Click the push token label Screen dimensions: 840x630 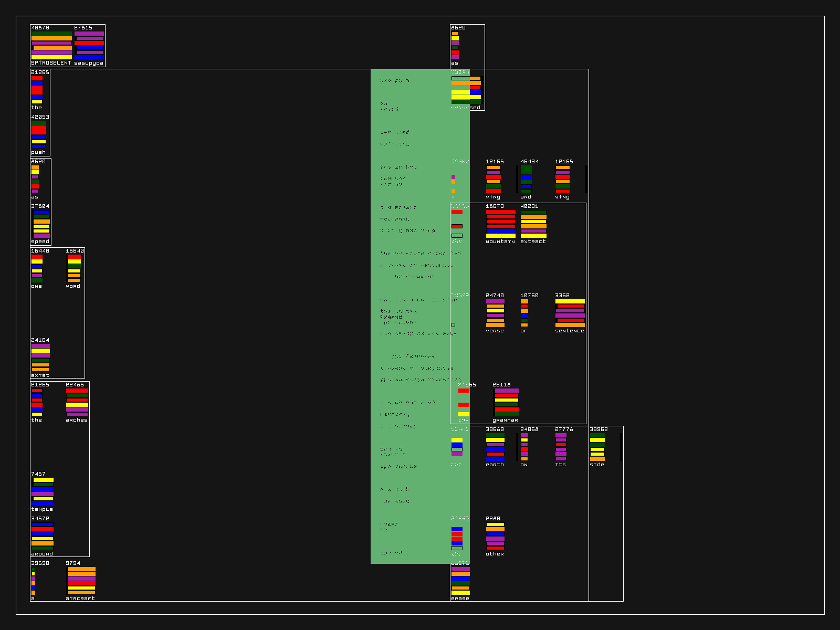click(x=38, y=152)
